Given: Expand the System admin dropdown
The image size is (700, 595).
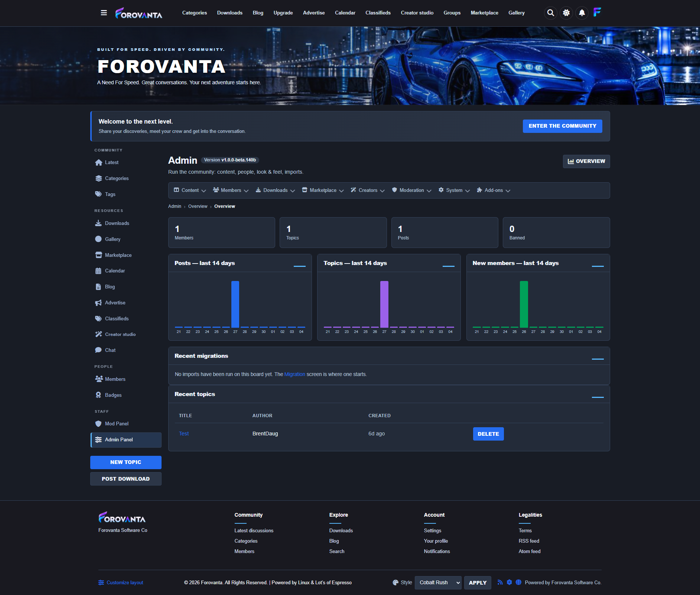Looking at the screenshot, I should point(454,190).
